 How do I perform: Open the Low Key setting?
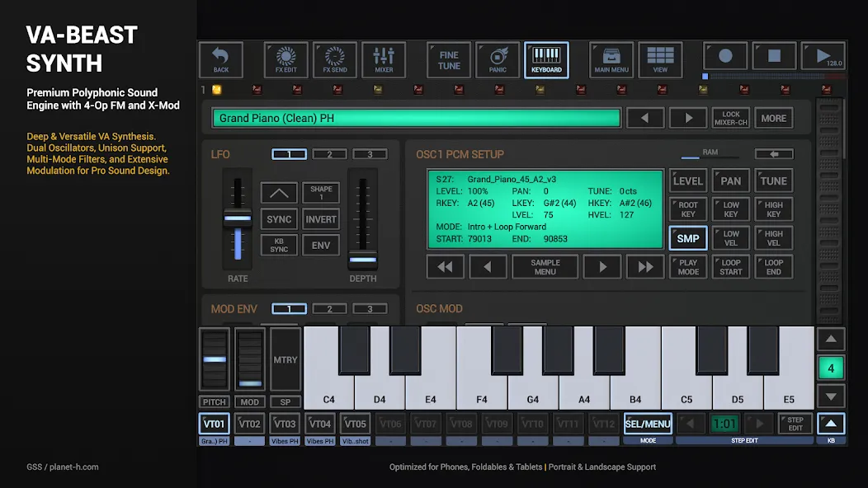tap(731, 209)
